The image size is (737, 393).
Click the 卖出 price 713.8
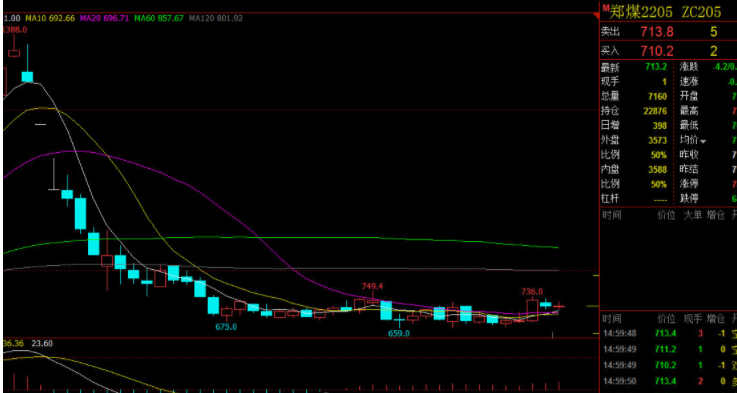(657, 32)
